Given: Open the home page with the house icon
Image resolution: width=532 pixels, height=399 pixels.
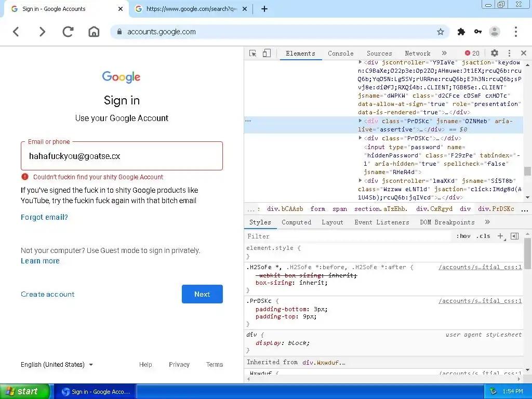Looking at the screenshot, I should pos(94,32).
